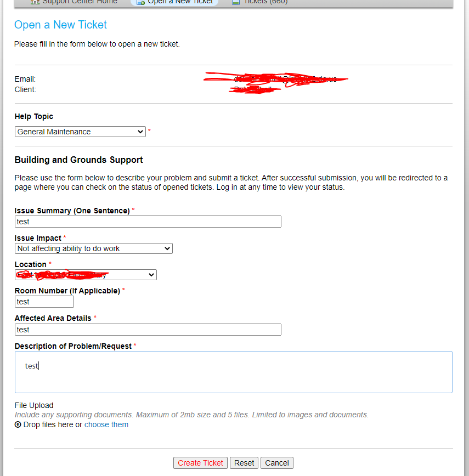Open the Tickets (660) tab
This screenshot has width=469, height=476.
click(x=267, y=2)
